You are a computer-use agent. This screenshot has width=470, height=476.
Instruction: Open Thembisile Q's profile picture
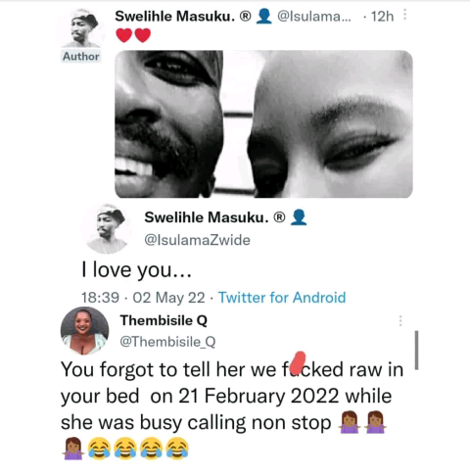click(x=84, y=331)
